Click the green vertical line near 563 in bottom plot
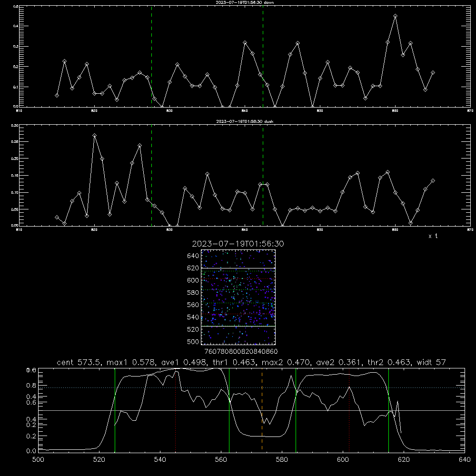 click(x=229, y=410)
